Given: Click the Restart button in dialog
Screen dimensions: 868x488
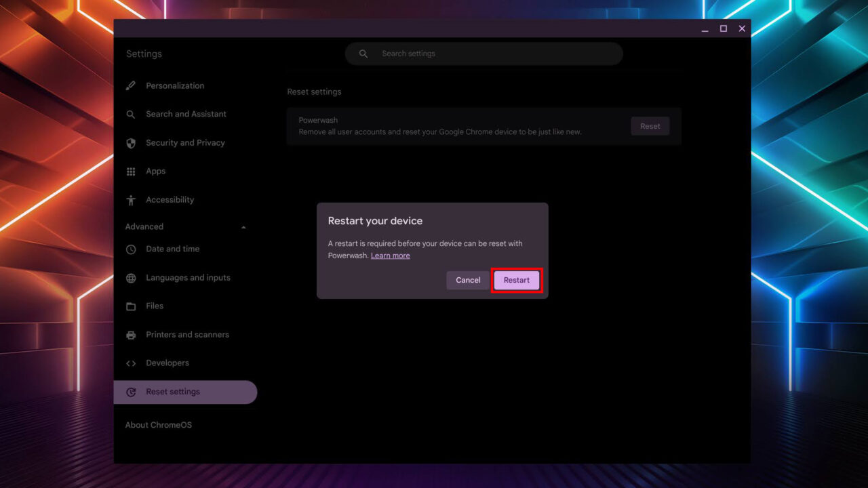Looking at the screenshot, I should tap(517, 280).
